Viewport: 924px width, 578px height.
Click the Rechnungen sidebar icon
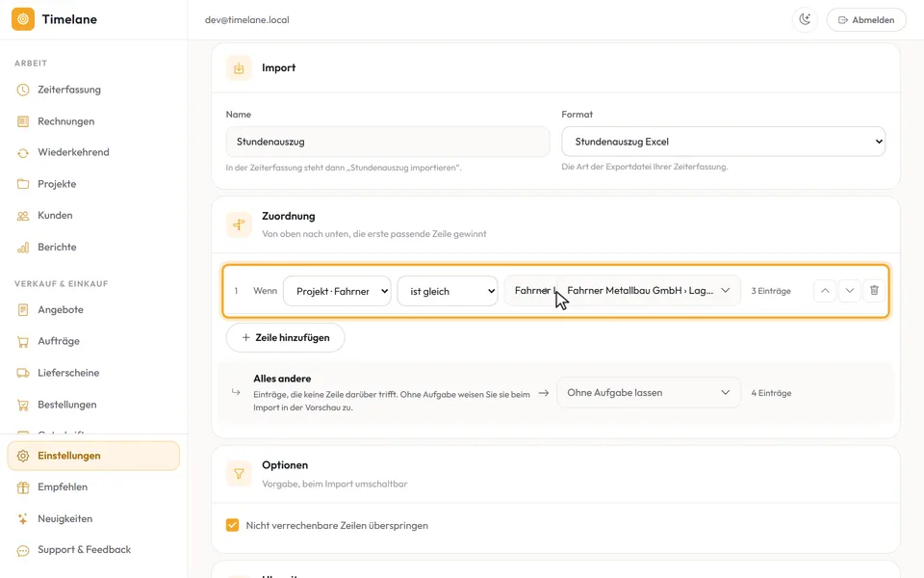[x=23, y=121]
